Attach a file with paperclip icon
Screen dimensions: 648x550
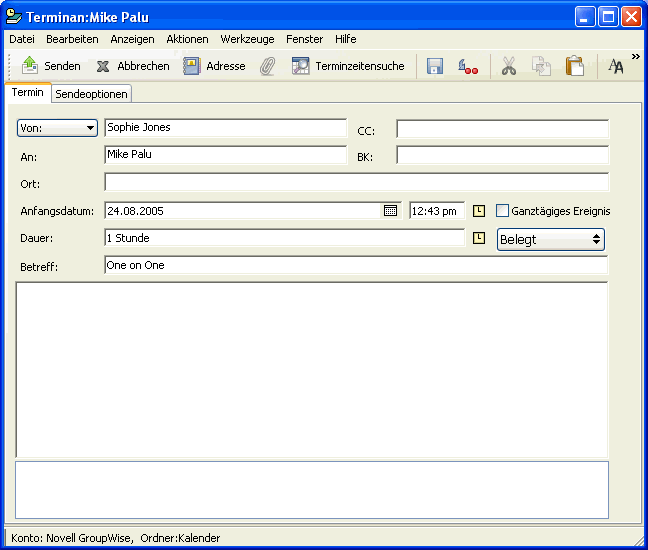coord(267,66)
